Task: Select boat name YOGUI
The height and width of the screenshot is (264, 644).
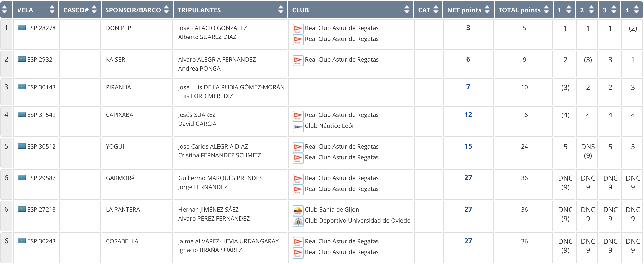Action: pos(115,146)
